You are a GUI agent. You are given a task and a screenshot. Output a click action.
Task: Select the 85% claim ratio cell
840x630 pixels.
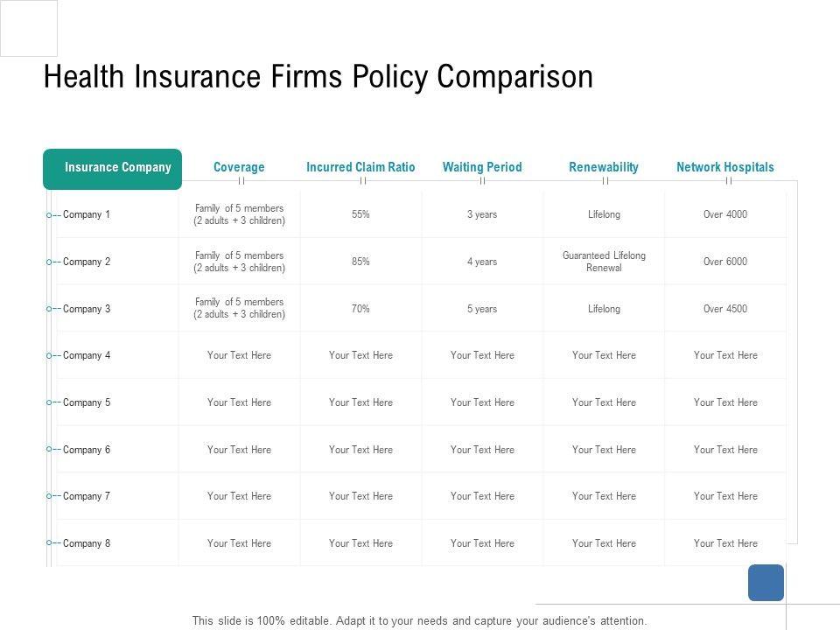tap(360, 262)
